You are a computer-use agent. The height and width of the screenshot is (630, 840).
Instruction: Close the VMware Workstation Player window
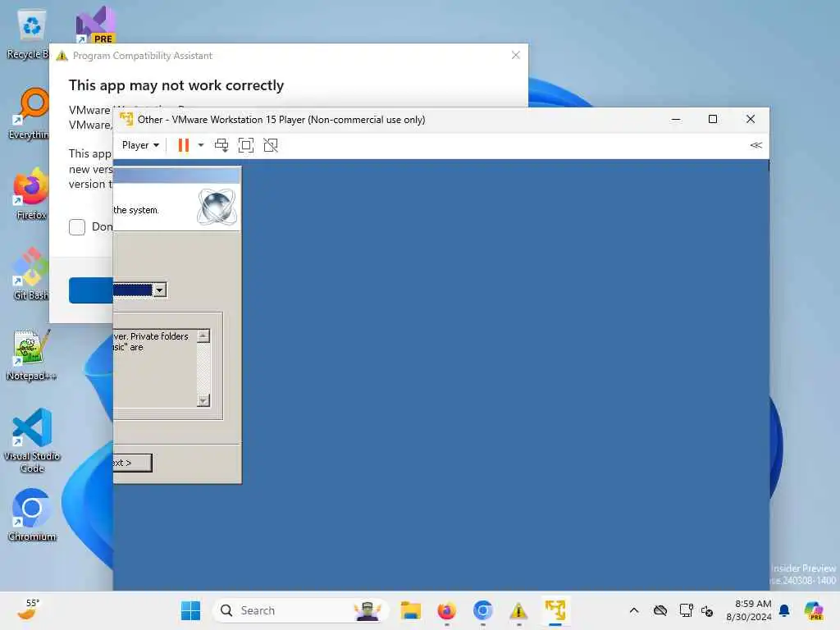[x=751, y=120]
